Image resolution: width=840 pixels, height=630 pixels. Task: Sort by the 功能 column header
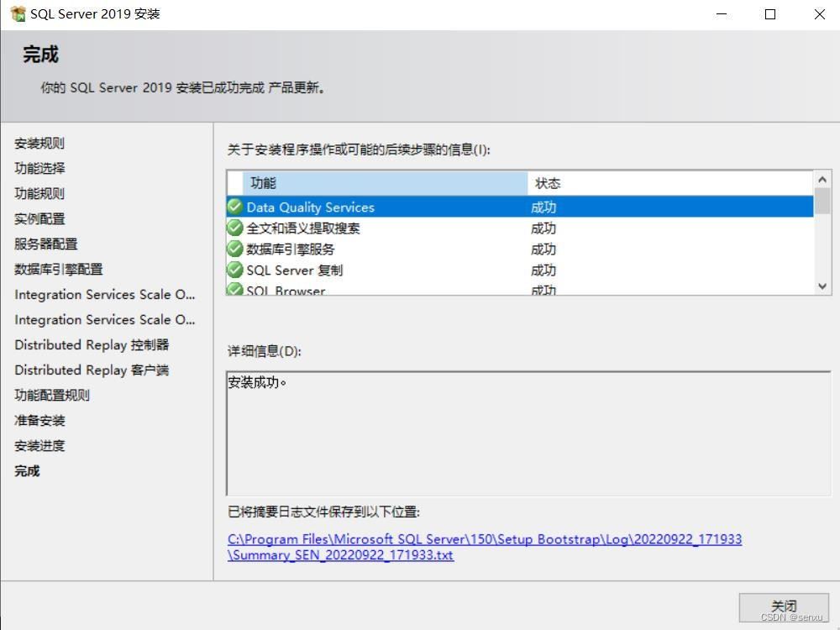pyautogui.click(x=385, y=183)
